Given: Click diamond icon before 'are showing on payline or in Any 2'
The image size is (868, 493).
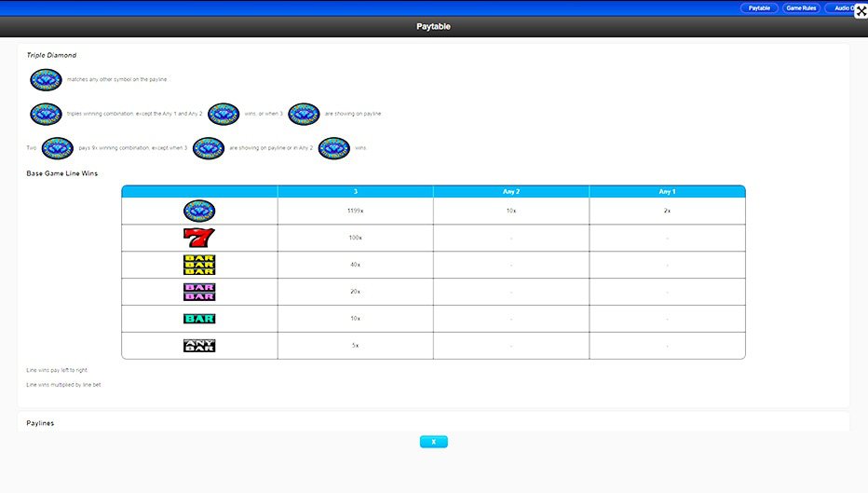Looking at the screenshot, I should click(209, 148).
